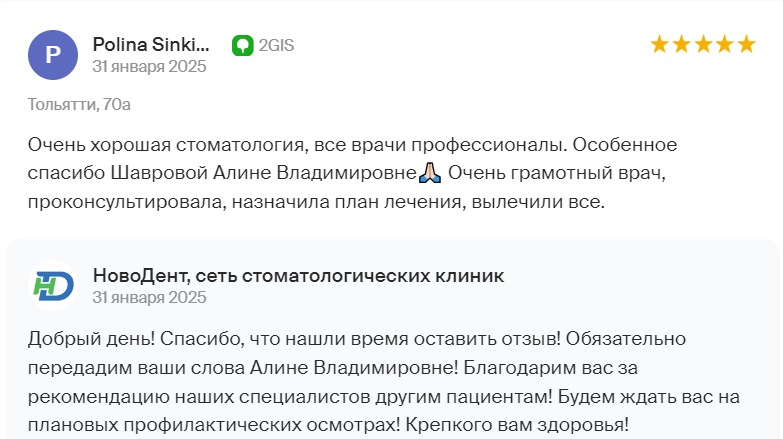Click the line проконсультировала, назначила план лечения
This screenshot has width=783, height=439.
pos(245,202)
